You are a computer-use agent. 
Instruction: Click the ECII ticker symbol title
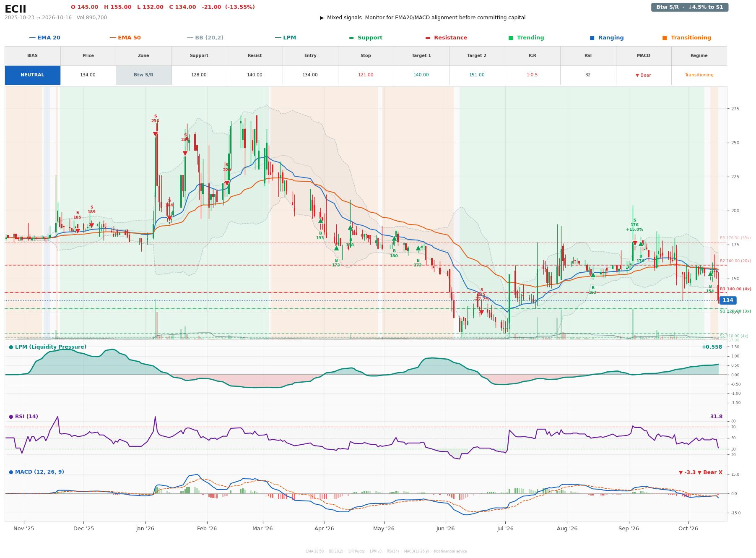[x=16, y=9]
